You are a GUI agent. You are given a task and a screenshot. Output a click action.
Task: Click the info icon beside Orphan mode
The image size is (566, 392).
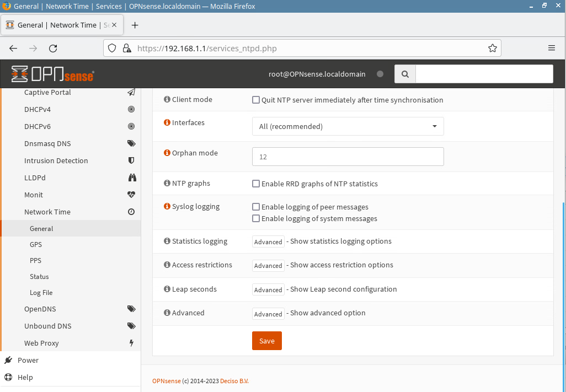167,153
